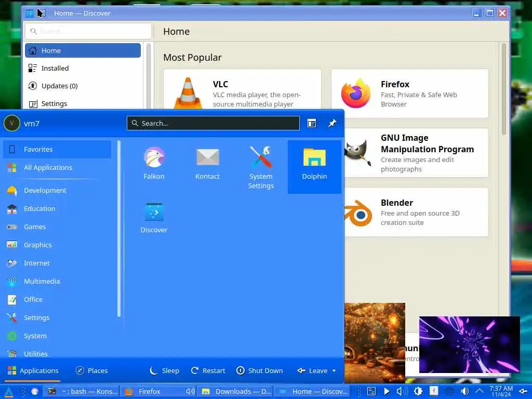Open Settings in Discover sidebar
The height and width of the screenshot is (399, 532).
coord(83,103)
